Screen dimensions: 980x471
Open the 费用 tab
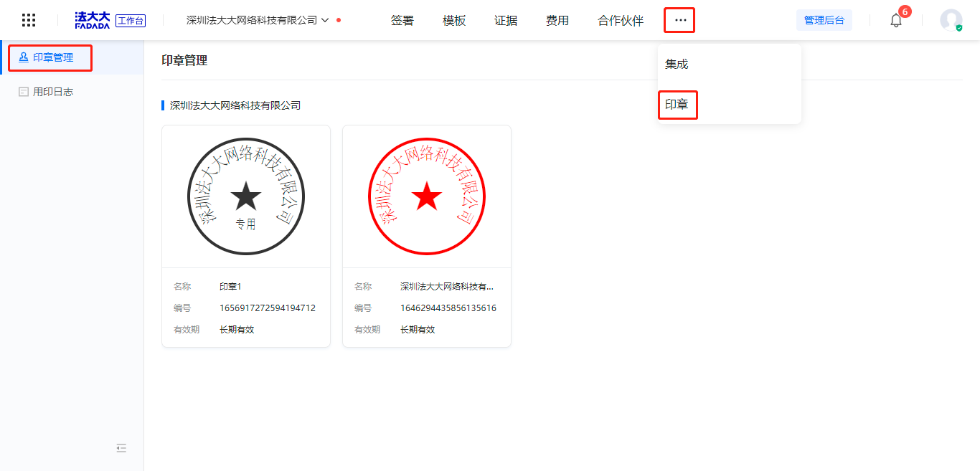point(557,21)
